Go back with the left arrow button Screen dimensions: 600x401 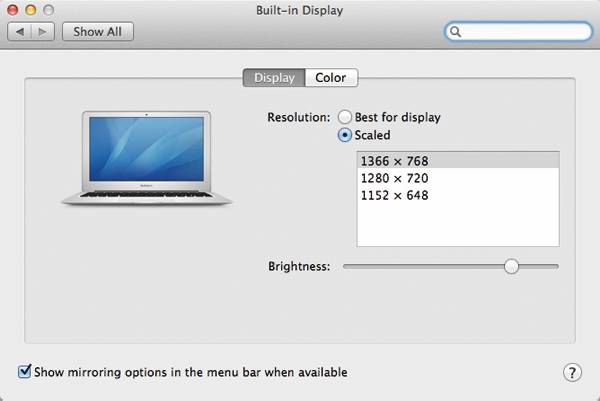(x=19, y=31)
